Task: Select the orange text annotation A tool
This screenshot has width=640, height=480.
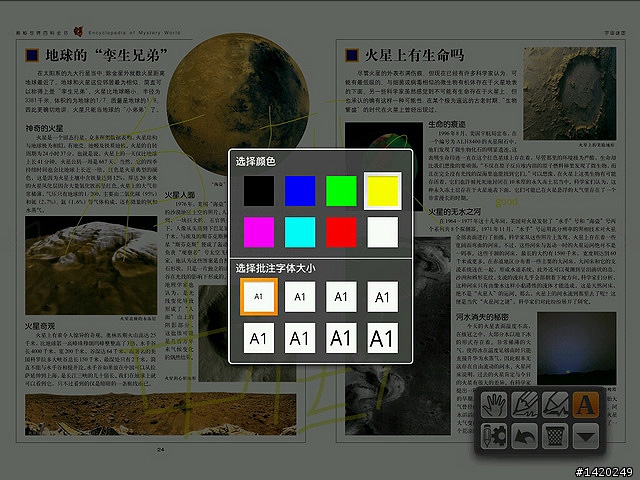Action: [586, 404]
